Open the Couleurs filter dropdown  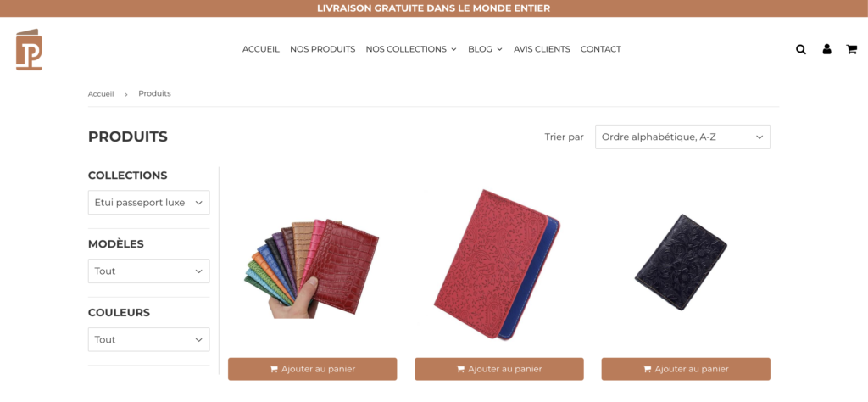[x=149, y=339]
